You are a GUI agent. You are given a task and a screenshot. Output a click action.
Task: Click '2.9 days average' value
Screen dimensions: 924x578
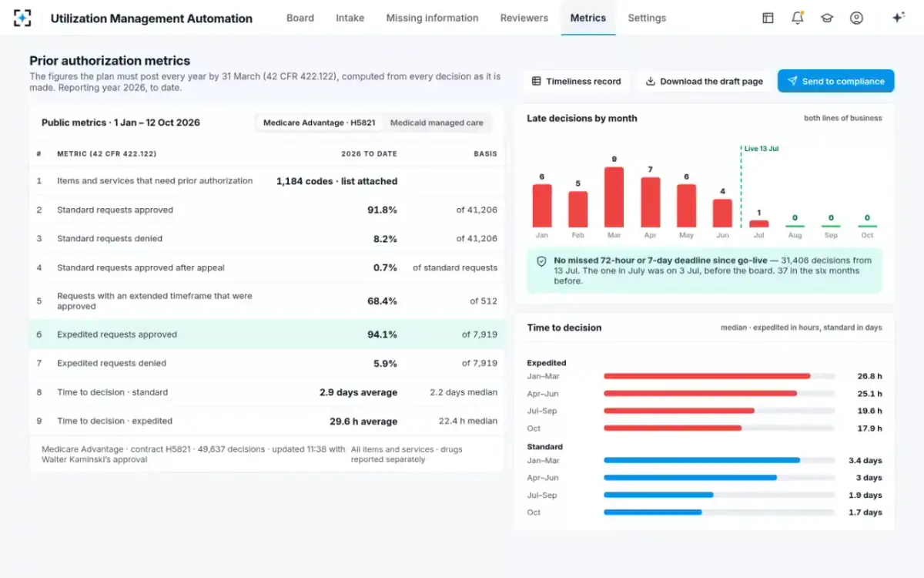point(358,392)
